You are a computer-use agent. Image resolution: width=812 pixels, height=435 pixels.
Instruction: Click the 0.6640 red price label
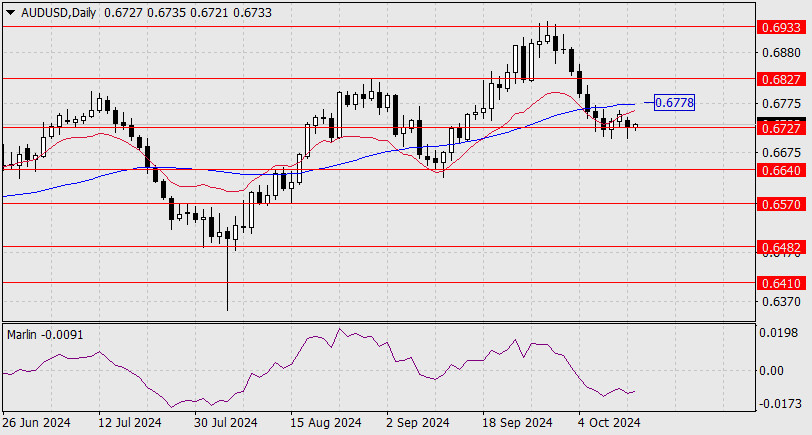(782, 170)
